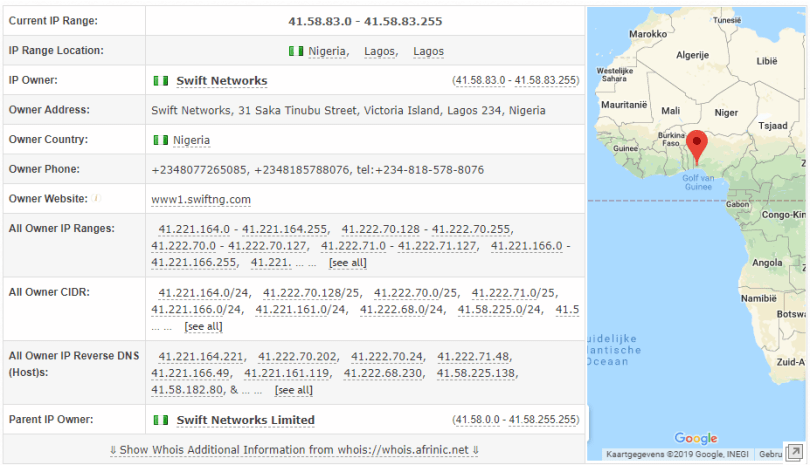This screenshot has width=810, height=465.
Task: Expand see all for All Owner CIDR
Action: pos(203,327)
